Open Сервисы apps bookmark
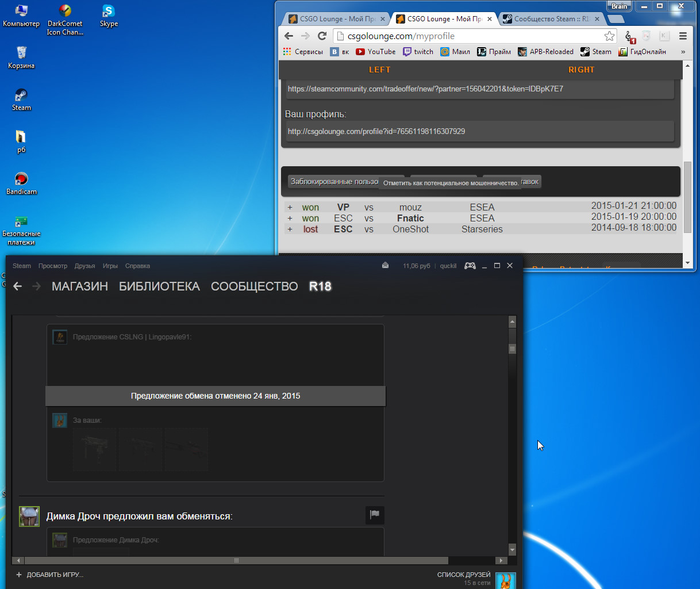 [303, 52]
